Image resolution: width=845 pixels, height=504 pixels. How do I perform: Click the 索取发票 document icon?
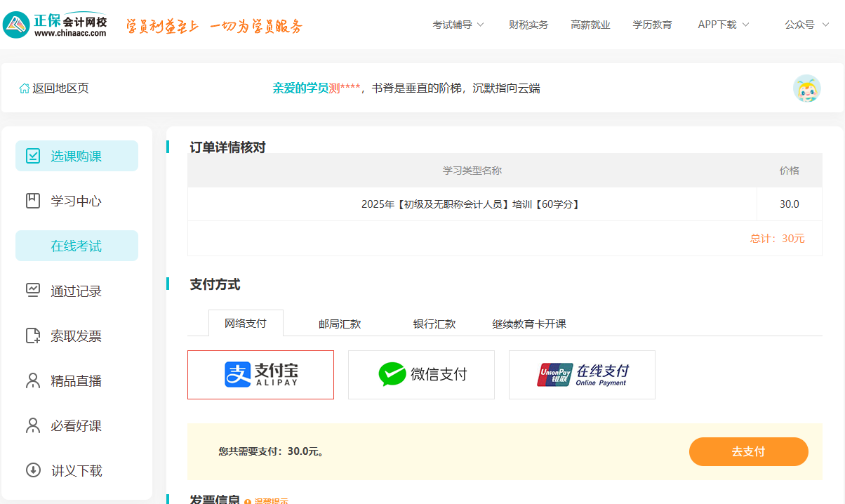coord(33,336)
